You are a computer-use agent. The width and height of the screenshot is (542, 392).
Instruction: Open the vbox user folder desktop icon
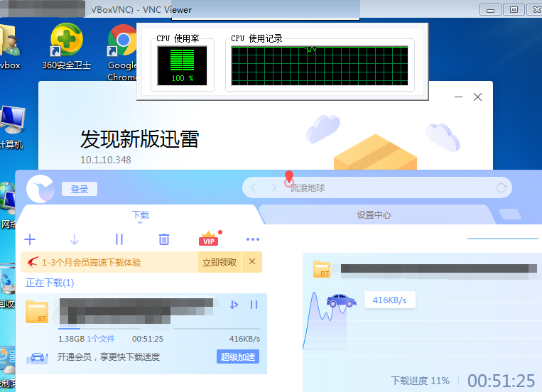pyautogui.click(x=10, y=47)
